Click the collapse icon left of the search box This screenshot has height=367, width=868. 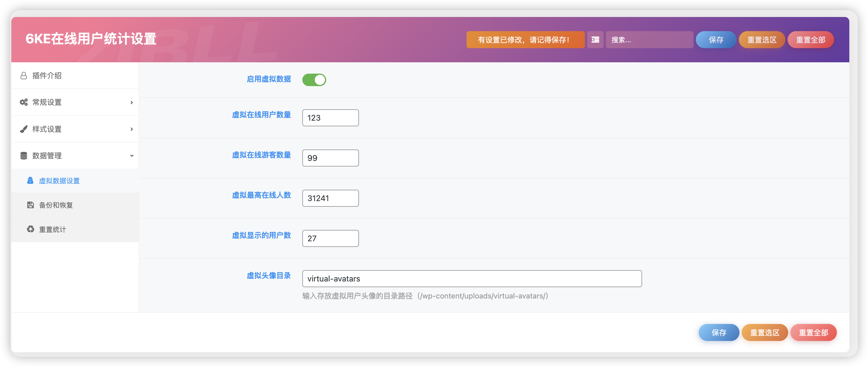point(595,39)
